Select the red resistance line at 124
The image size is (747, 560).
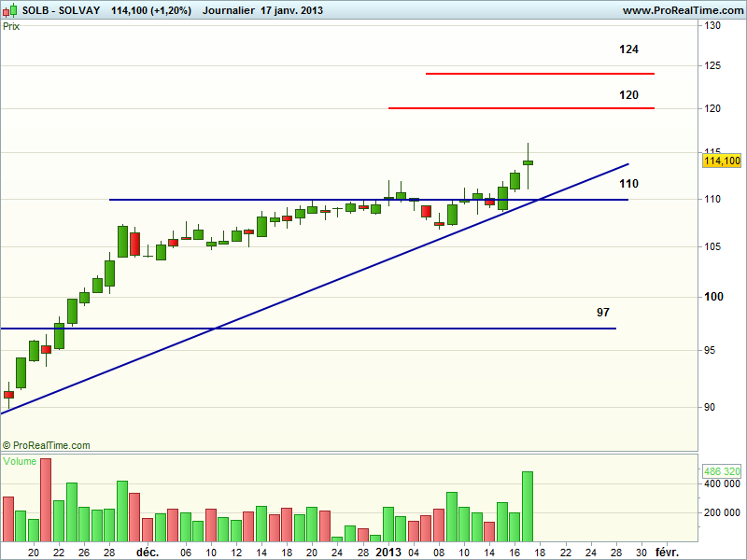click(x=540, y=73)
